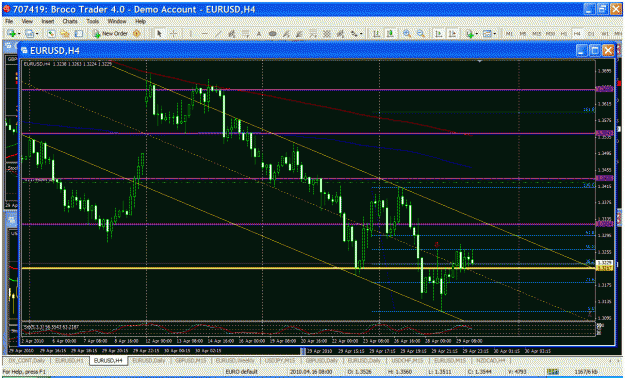Viewport: 625px width, 378px height.
Task: Click the Profiles icon
Action: pos(29,34)
